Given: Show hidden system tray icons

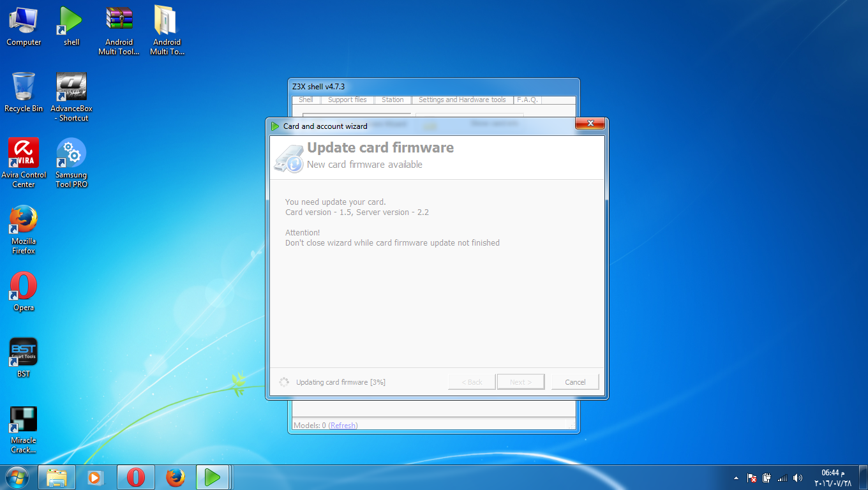Looking at the screenshot, I should 736,478.
